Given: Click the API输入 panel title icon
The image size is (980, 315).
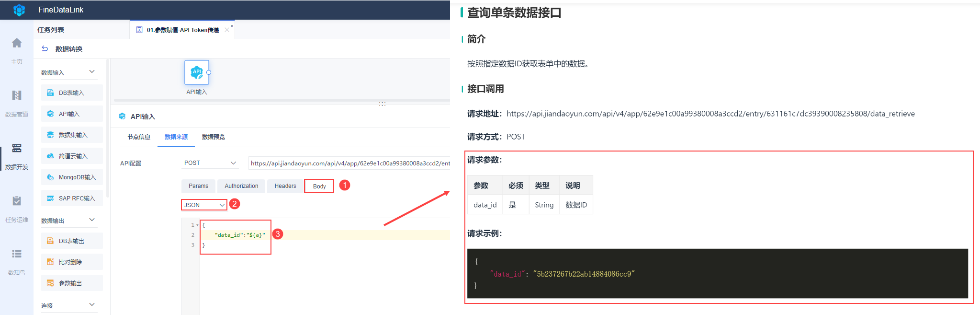Looking at the screenshot, I should tap(122, 116).
